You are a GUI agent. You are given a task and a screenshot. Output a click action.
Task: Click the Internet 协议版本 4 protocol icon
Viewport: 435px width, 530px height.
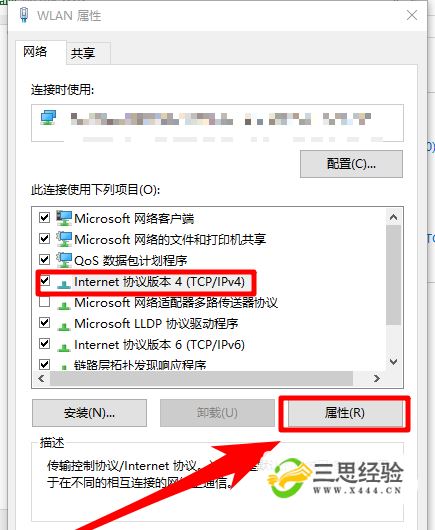point(64,284)
